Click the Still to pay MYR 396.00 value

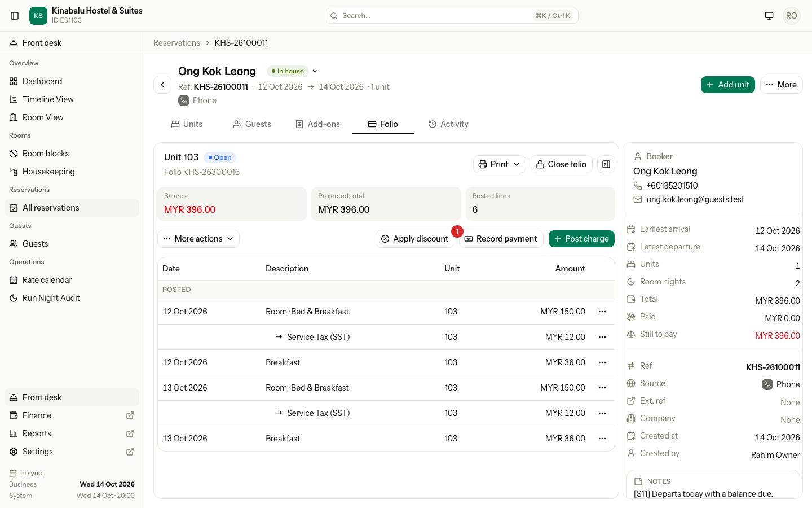(778, 336)
